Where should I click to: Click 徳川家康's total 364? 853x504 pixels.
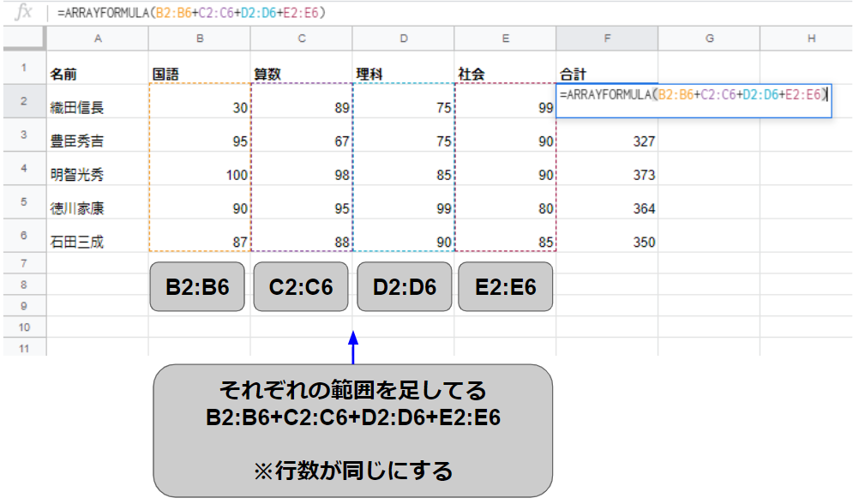point(607,202)
